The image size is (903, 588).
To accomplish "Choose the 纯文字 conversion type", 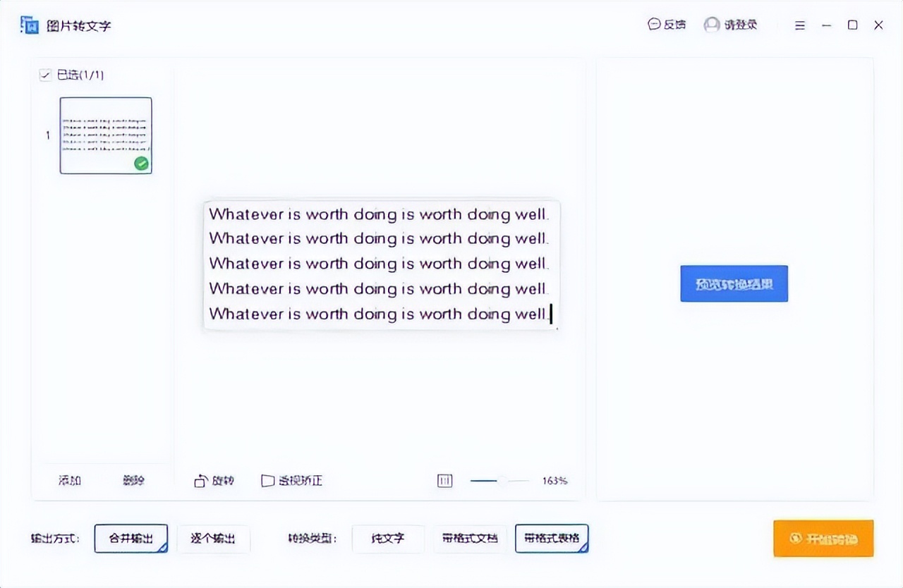I will (388, 538).
